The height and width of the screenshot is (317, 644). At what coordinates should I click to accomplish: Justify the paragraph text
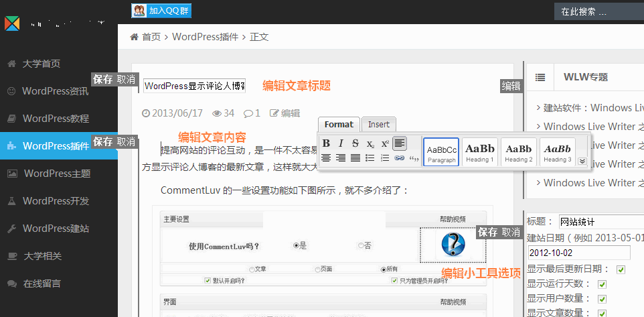tap(355, 158)
